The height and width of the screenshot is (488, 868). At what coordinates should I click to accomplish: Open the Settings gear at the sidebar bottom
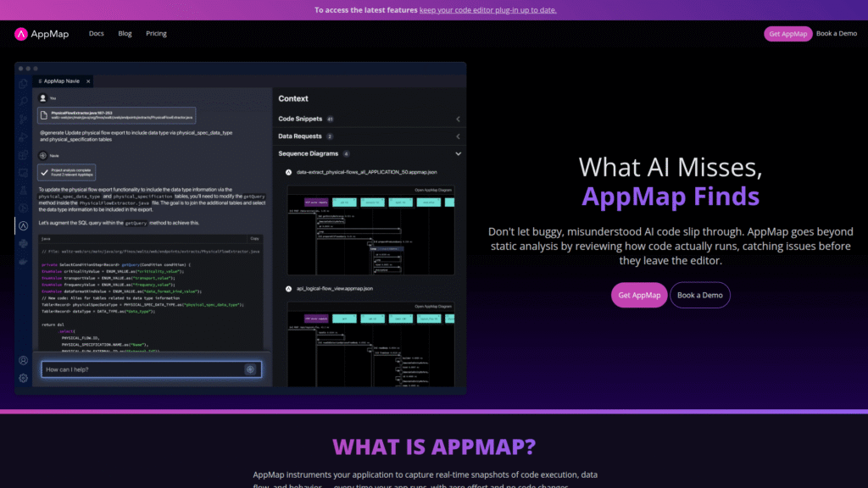(x=24, y=378)
